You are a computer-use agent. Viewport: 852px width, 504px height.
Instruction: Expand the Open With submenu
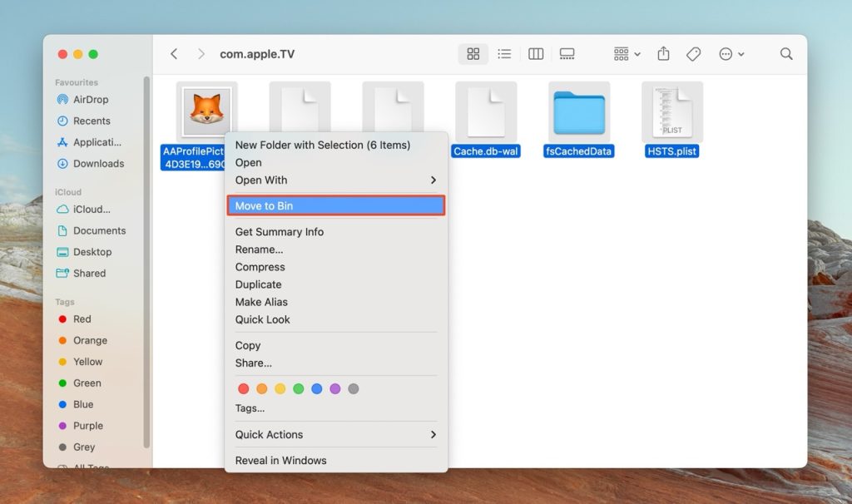[336, 180]
